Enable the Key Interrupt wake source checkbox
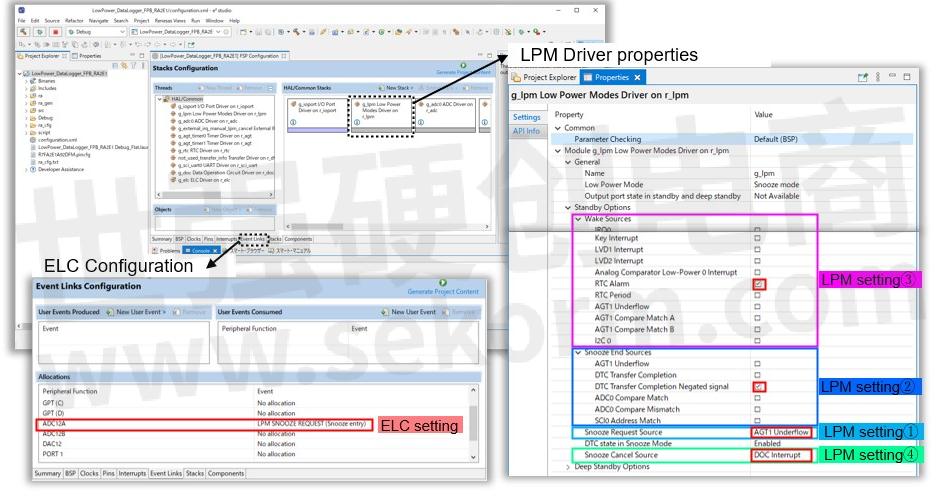The height and width of the screenshot is (500, 941). tap(757, 240)
